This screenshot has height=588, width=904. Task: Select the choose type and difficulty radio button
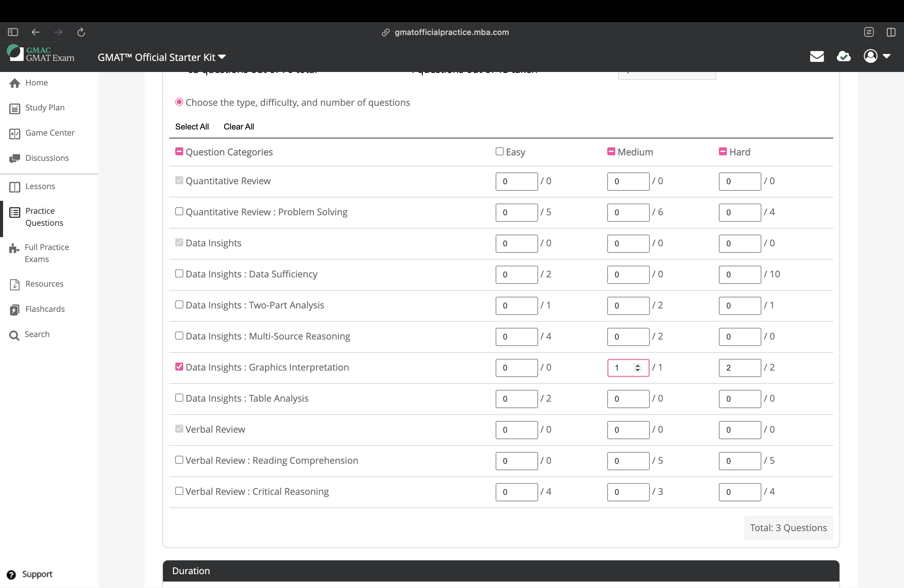coord(179,102)
